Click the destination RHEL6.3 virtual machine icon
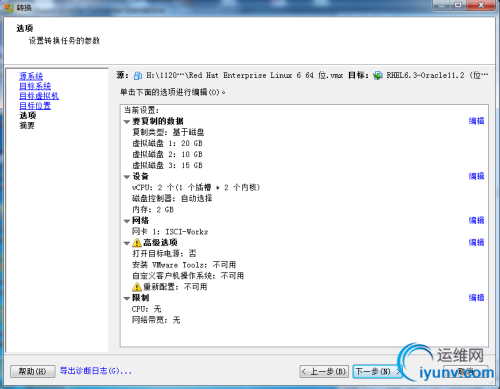The width and height of the screenshot is (500, 389). (378, 76)
